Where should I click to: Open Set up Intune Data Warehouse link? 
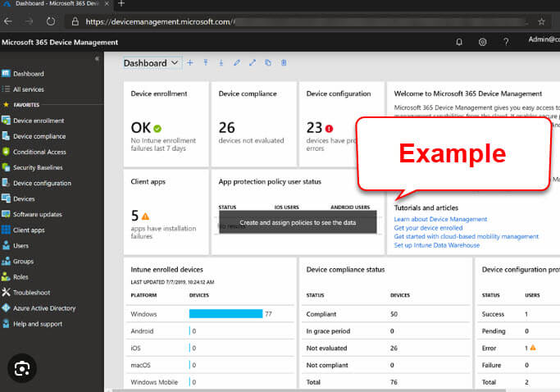pyautogui.click(x=437, y=245)
